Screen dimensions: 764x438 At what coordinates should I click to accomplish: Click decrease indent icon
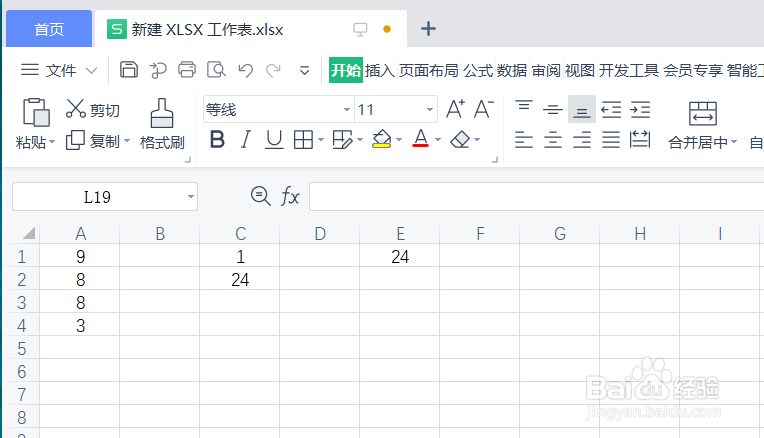(x=611, y=110)
